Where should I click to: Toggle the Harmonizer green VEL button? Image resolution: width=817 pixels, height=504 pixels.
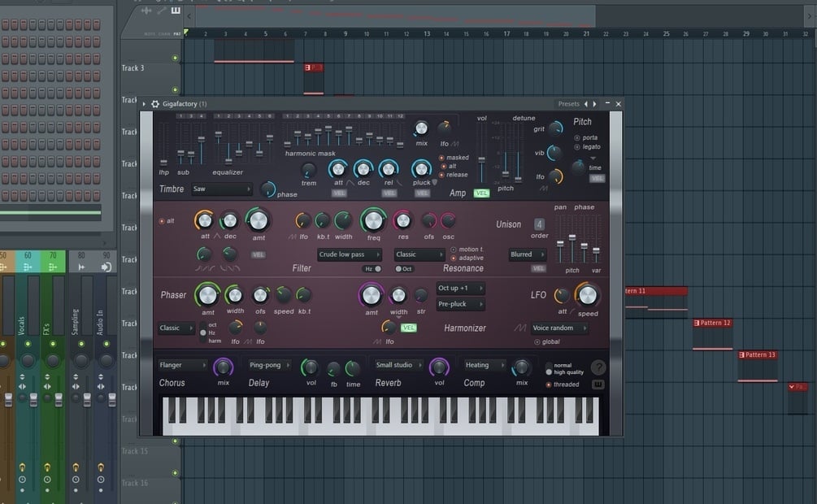click(408, 328)
